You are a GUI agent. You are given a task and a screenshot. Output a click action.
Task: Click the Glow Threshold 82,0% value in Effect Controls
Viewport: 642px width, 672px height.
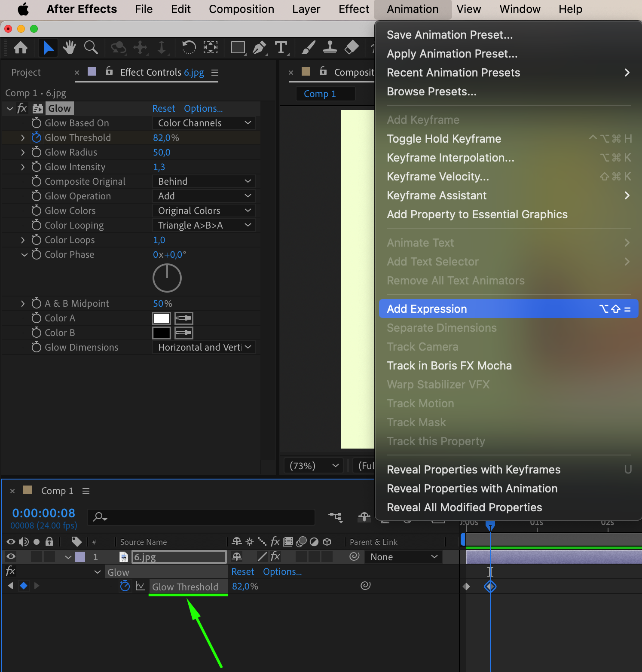pos(166,137)
